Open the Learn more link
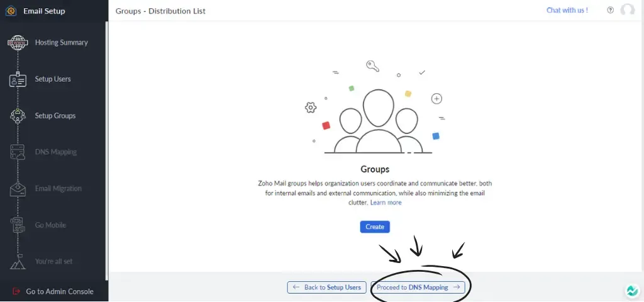Image resolution: width=644 pixels, height=302 pixels. pos(386,203)
